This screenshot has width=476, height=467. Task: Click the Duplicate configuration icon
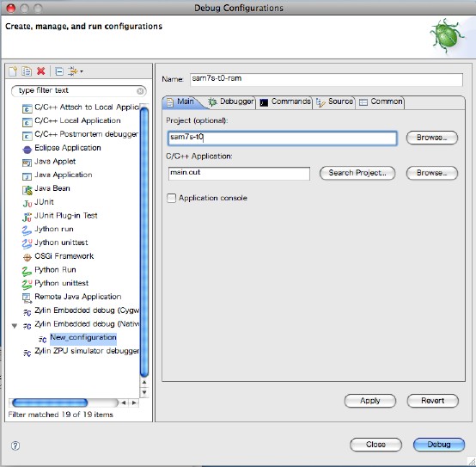point(27,71)
